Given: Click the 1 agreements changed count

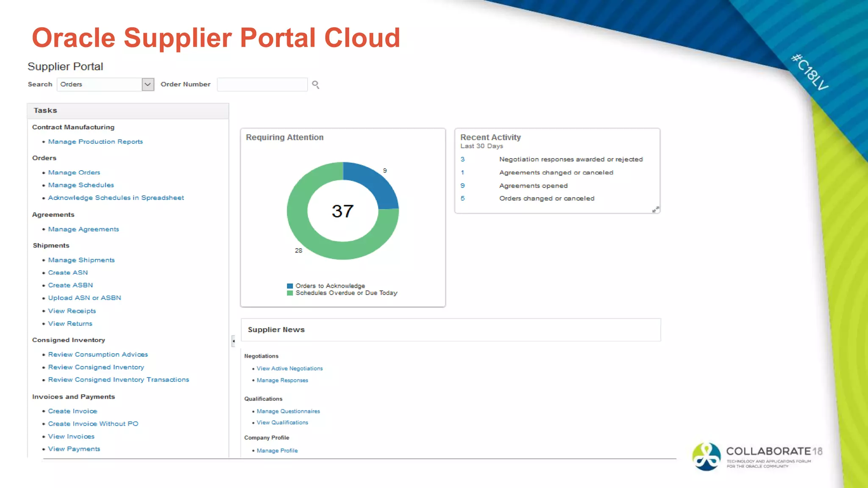Looking at the screenshot, I should (x=462, y=172).
